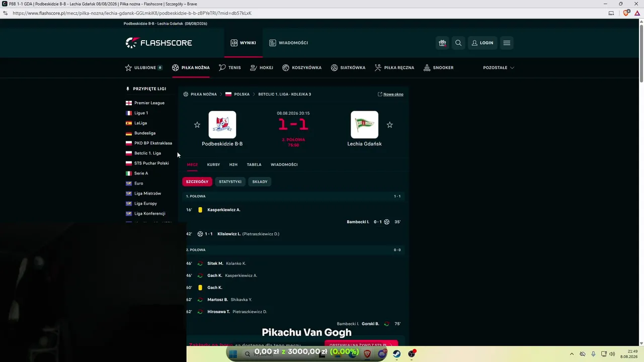
Task: Click Hirosawa T. substitution at 62'
Action: pos(218,312)
